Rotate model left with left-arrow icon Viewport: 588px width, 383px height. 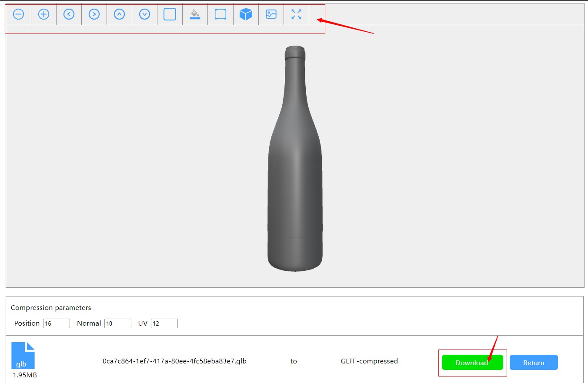coord(69,14)
